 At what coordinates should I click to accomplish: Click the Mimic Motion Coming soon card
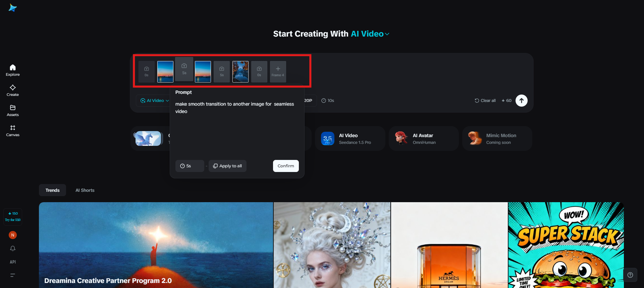coord(497,138)
